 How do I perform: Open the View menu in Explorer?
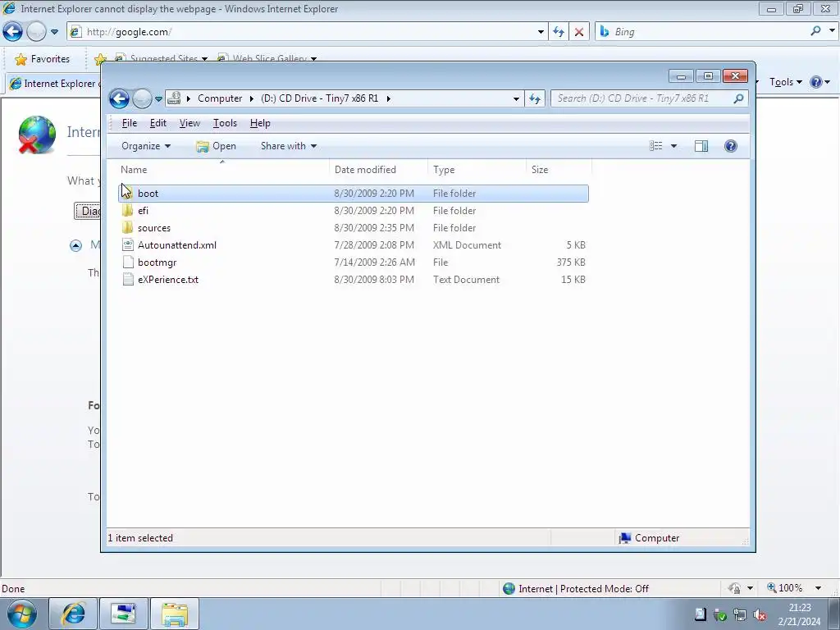(x=189, y=123)
